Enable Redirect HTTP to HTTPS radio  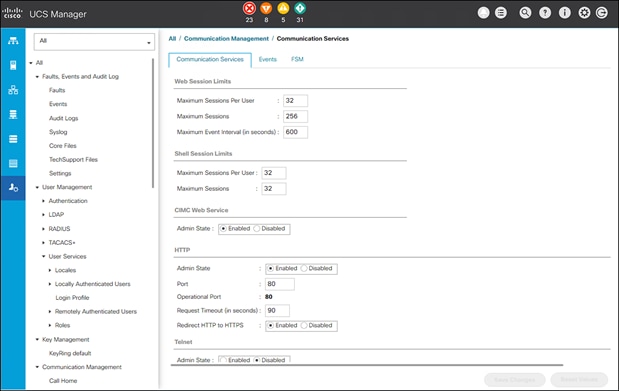270,325
